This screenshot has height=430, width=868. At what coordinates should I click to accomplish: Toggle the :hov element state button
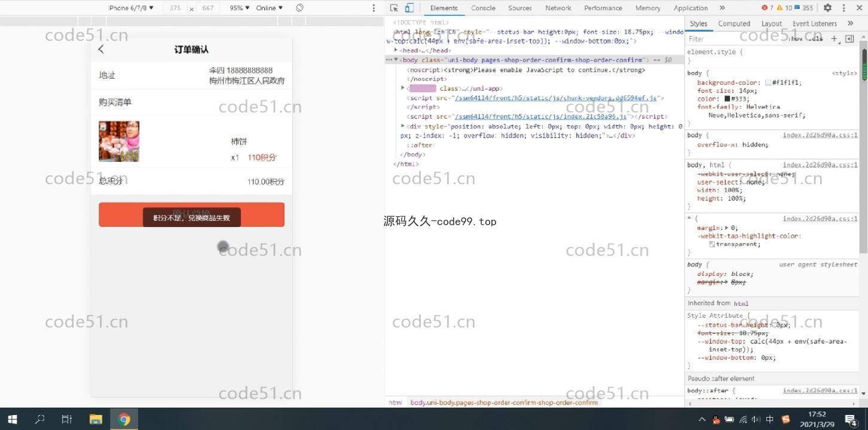pyautogui.click(x=796, y=39)
